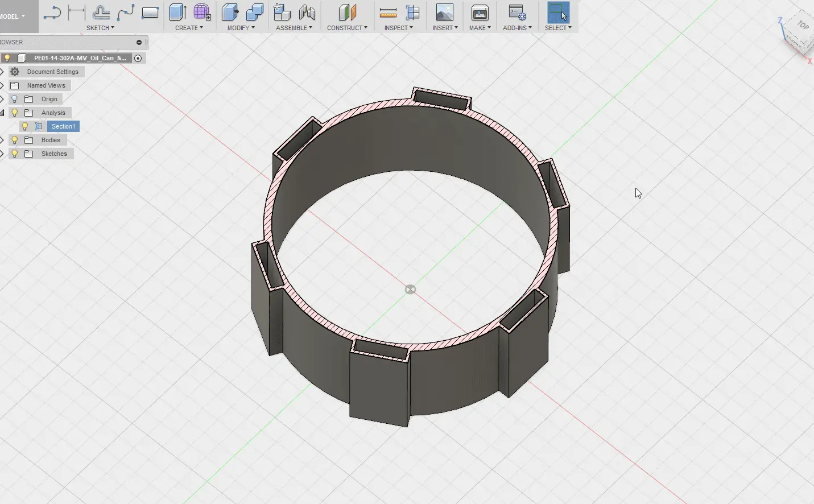Click the Extrude tool icon
The height and width of the screenshot is (504, 814).
177,13
